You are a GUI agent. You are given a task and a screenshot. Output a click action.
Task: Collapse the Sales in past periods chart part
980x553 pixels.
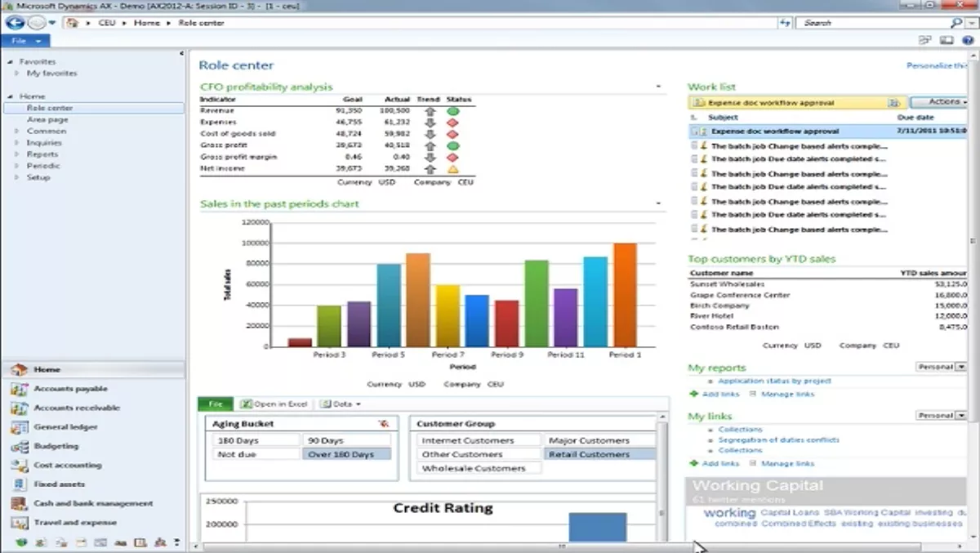coord(658,203)
